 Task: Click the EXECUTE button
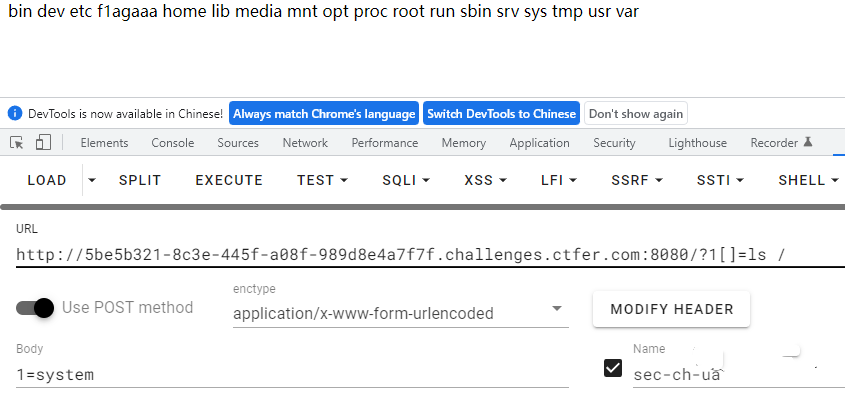click(x=229, y=180)
